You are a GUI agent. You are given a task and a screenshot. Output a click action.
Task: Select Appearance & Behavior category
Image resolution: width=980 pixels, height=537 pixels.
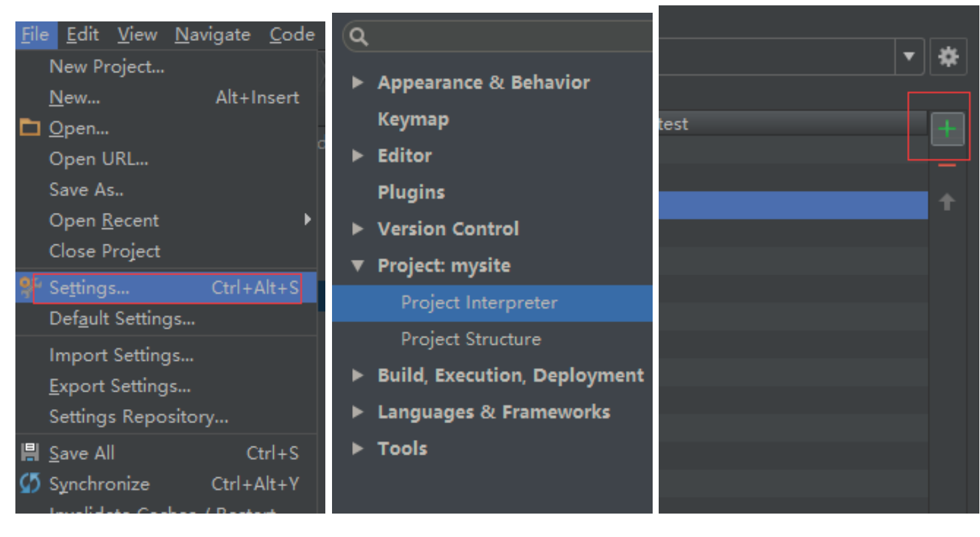tap(483, 83)
